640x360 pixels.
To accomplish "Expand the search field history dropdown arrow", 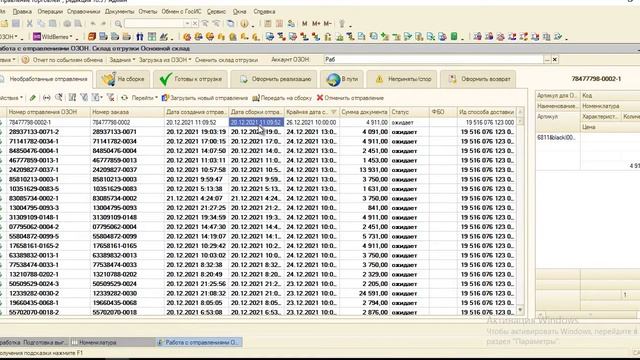I will click(187, 24).
